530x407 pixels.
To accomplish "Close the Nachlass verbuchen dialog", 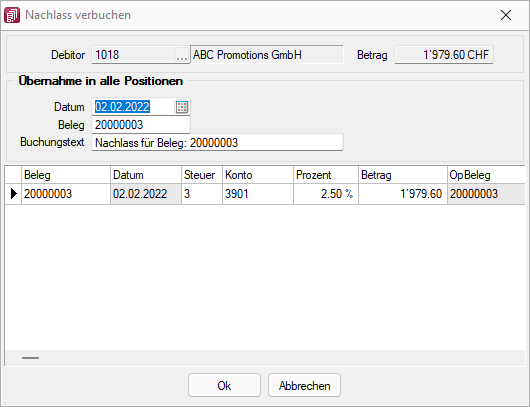I will pos(506,15).
